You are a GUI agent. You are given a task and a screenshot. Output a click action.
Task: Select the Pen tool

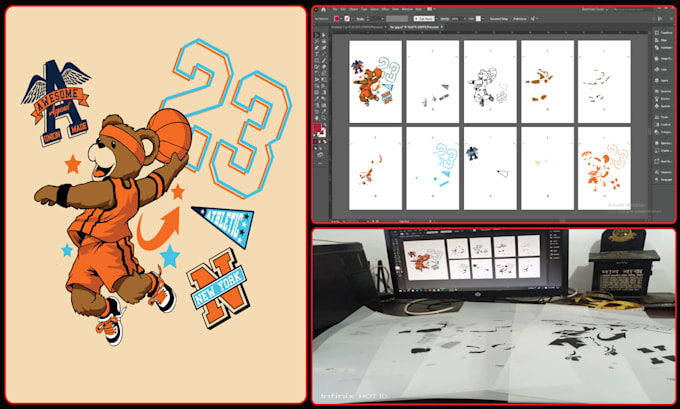tap(317, 47)
